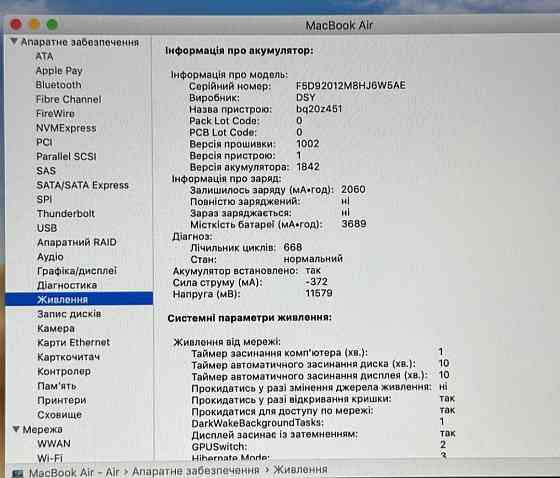560x478 pixels.
Task: Select USB in the hardware list
Action: tap(47, 228)
